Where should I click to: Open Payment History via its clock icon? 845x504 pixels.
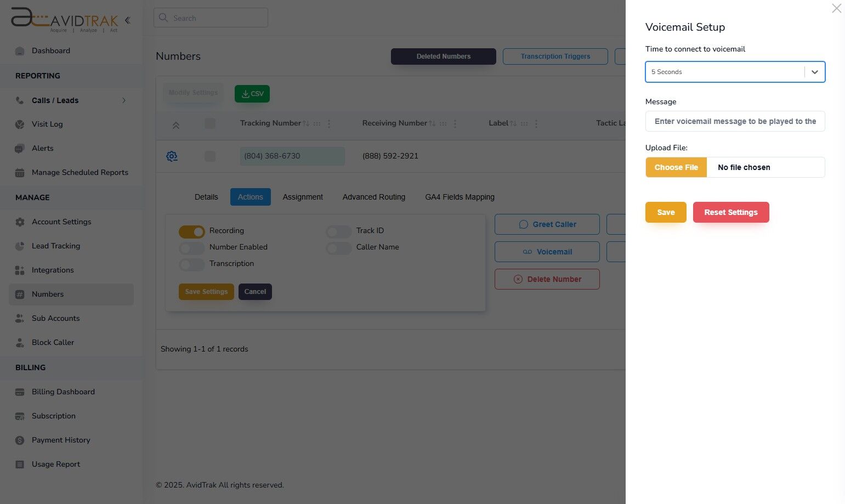pos(20,440)
